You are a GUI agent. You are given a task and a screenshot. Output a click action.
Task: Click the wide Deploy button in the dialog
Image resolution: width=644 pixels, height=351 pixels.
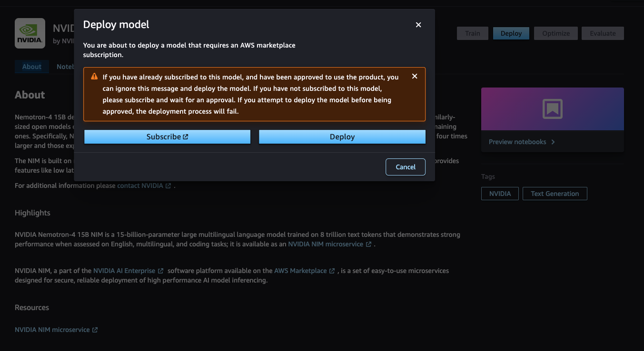click(x=342, y=136)
